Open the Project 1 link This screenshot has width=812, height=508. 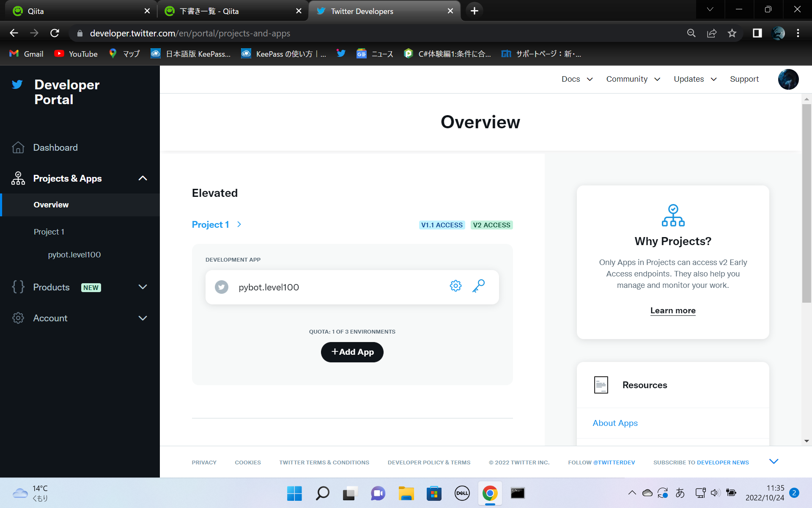pos(217,224)
